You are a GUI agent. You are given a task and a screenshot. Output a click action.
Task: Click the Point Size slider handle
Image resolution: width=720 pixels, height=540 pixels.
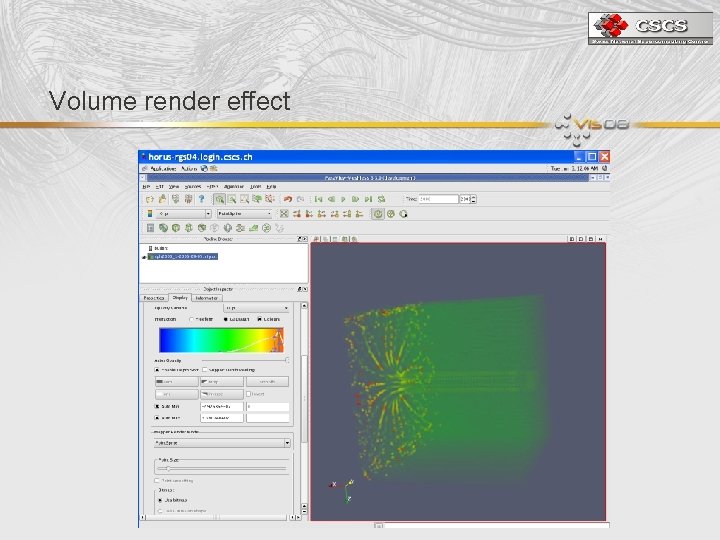(168, 469)
